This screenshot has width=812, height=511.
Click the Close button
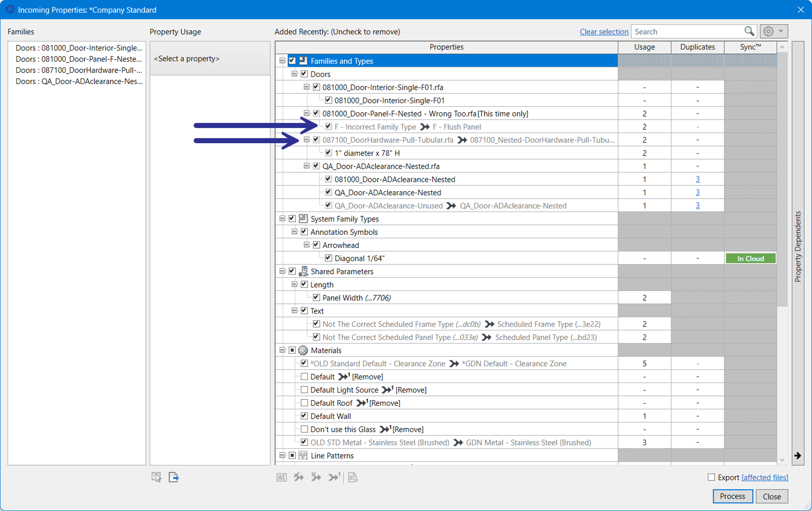pyautogui.click(x=772, y=497)
